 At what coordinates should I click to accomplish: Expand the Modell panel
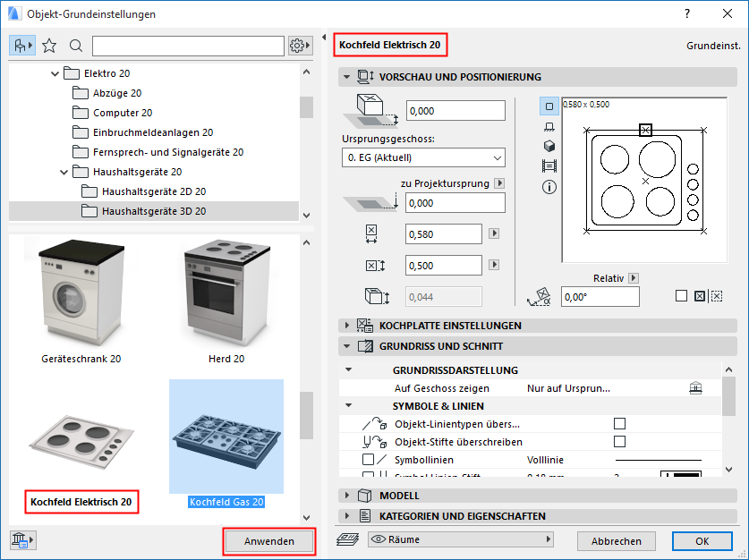pos(347,496)
